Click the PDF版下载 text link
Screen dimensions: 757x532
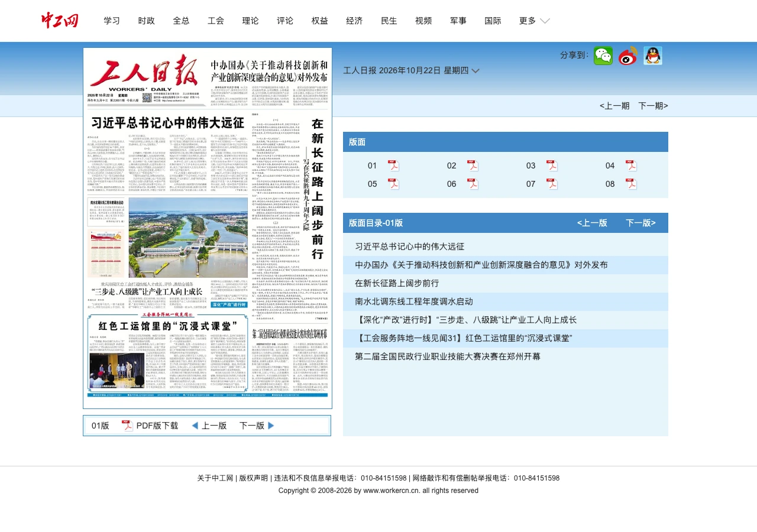(x=157, y=426)
